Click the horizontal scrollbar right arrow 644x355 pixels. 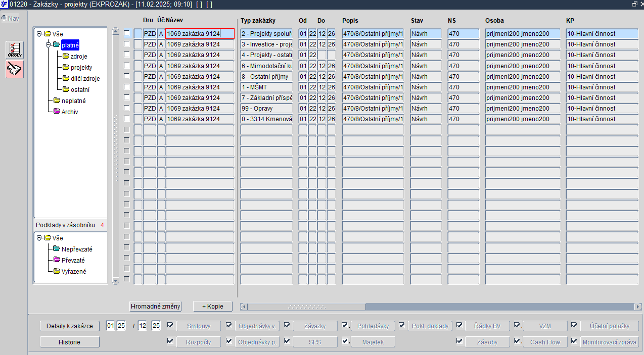coord(637,307)
